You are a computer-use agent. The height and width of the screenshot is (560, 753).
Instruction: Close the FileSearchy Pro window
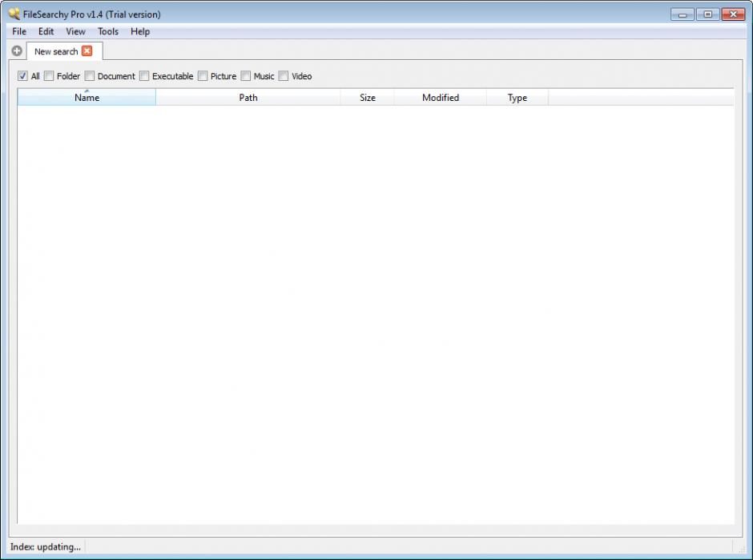coord(733,14)
